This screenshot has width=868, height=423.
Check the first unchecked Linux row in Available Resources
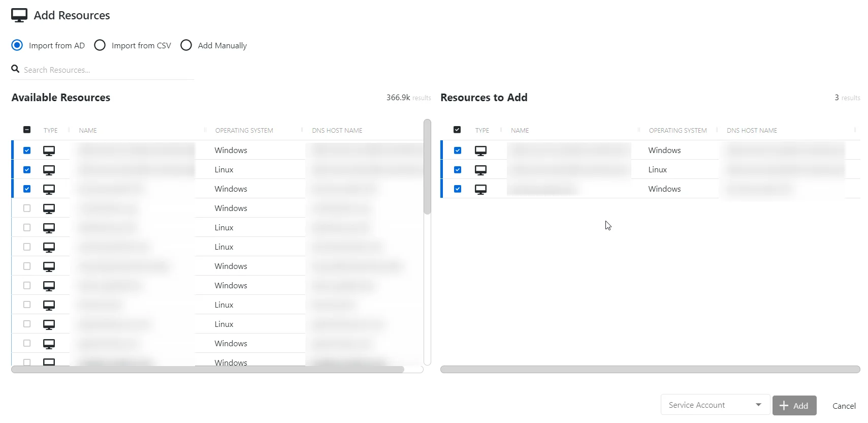pyautogui.click(x=27, y=227)
